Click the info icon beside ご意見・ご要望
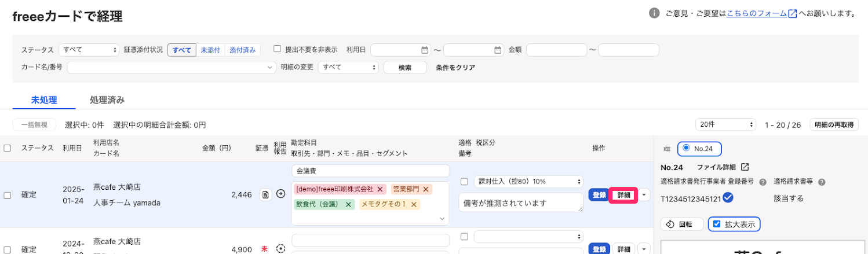The width and height of the screenshot is (868, 254). [654, 13]
